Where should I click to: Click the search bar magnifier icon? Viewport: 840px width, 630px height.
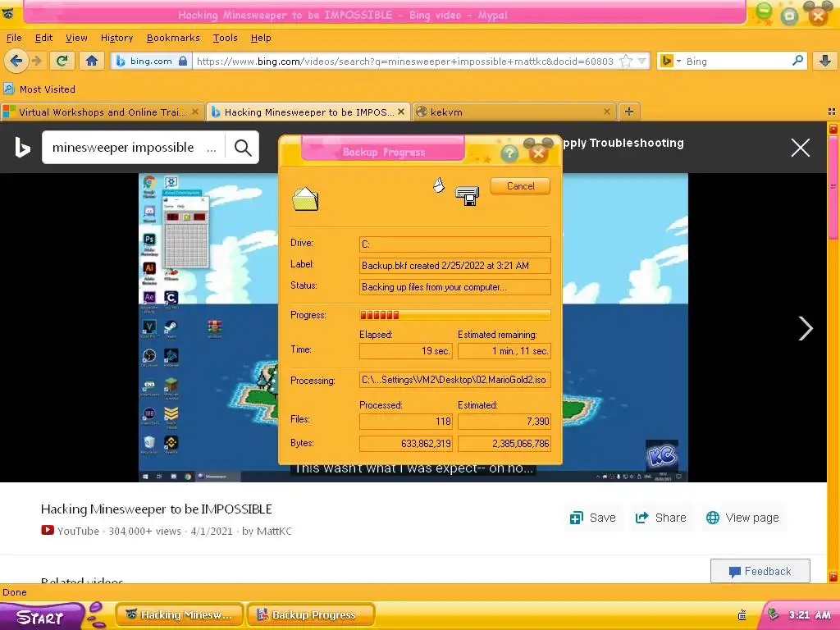tap(797, 61)
